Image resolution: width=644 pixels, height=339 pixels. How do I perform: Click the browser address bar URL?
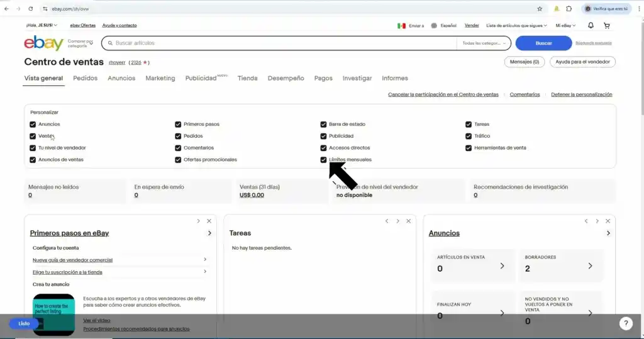(x=70, y=9)
